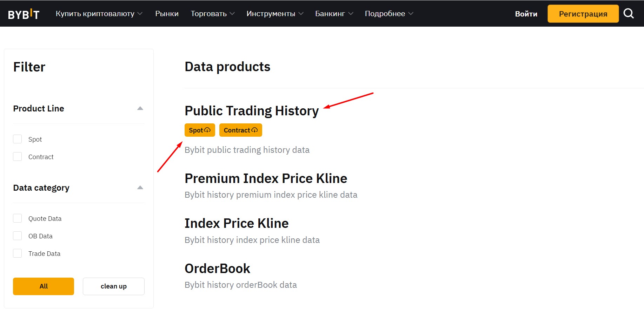
Task: Click the Войти login link
Action: tap(526, 14)
